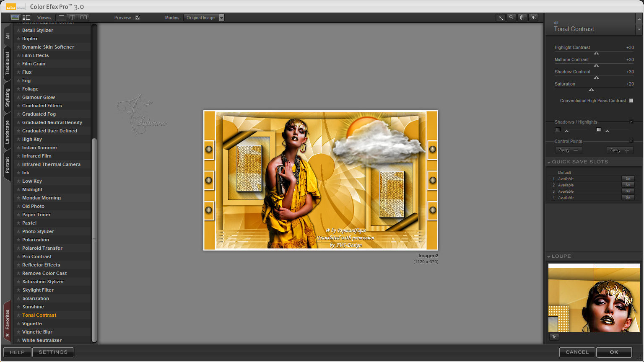The height and width of the screenshot is (362, 644).
Task: Select the Default quick save entry
Action: (564, 173)
